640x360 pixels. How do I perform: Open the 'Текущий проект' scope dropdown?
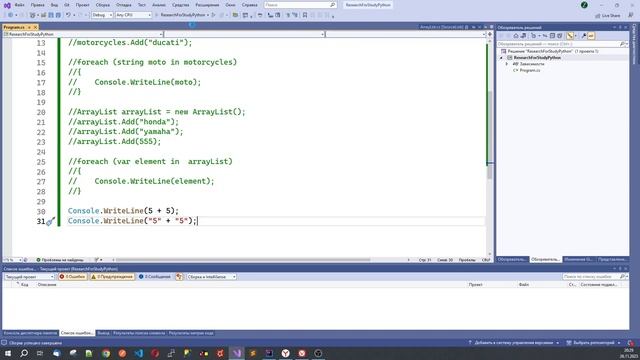pos(29,277)
